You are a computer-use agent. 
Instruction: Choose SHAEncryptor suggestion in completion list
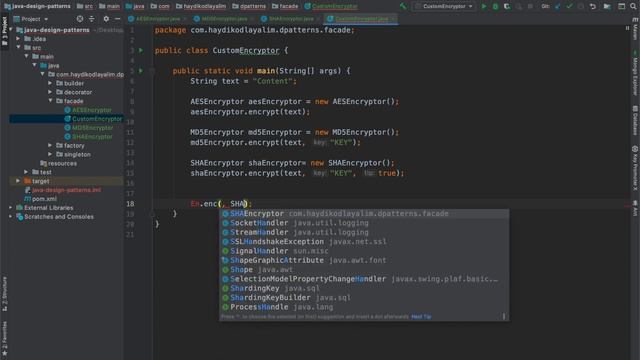[x=364, y=213]
